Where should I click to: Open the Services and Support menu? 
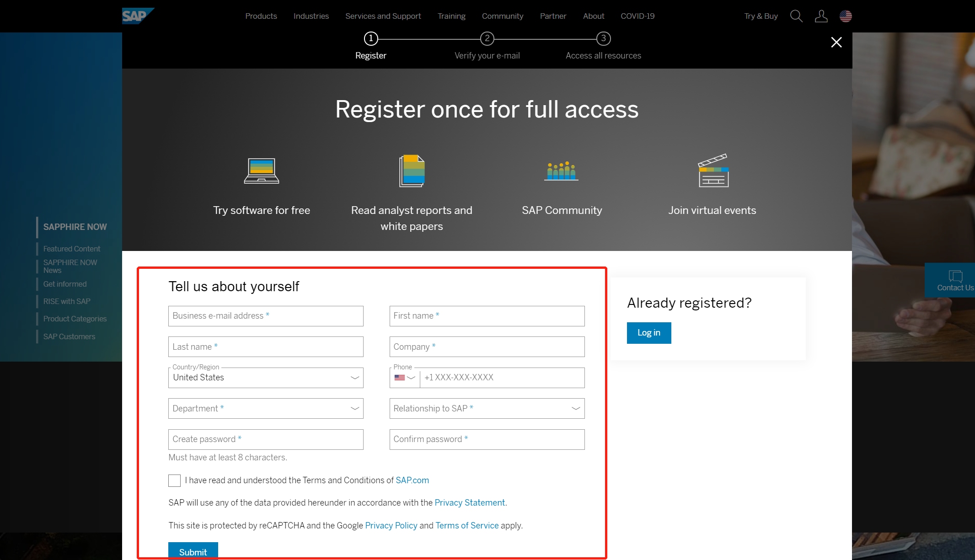tap(383, 16)
